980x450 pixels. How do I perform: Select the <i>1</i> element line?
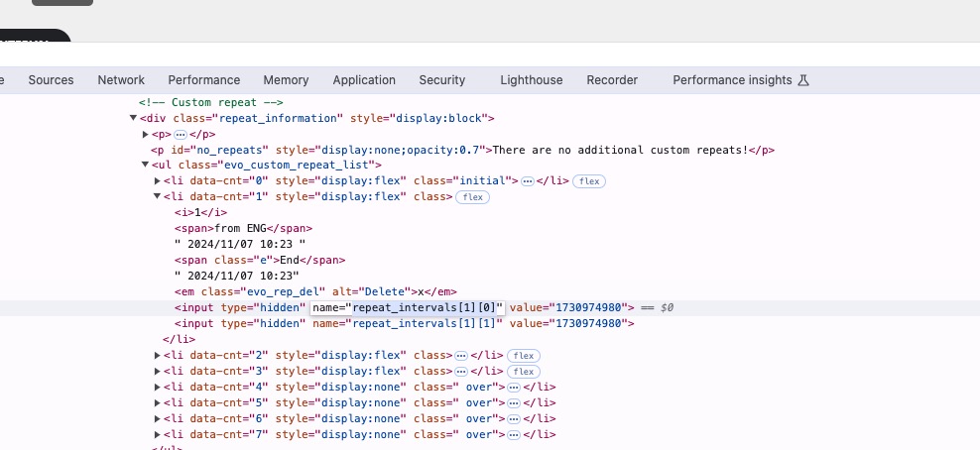point(200,213)
